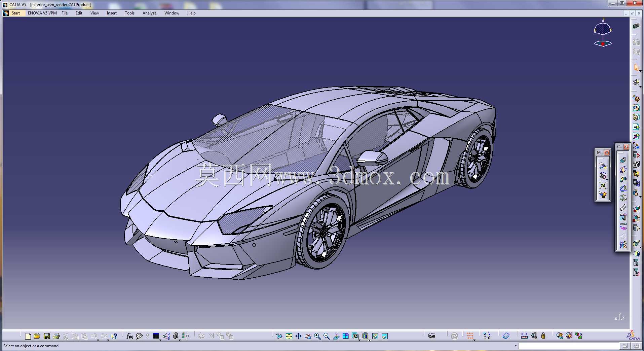Screen dimensions: 644x351
Task: Click the What's This help cursor icon
Action: point(114,336)
